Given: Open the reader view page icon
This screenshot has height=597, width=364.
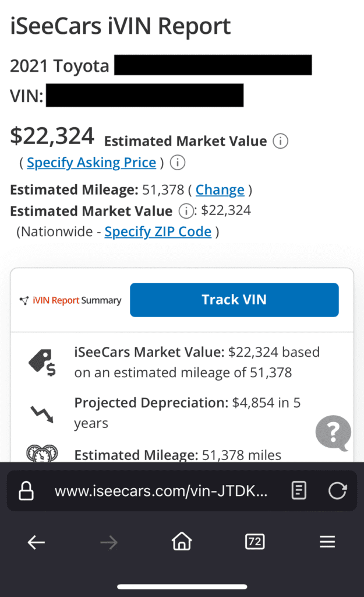Looking at the screenshot, I should tap(299, 490).
